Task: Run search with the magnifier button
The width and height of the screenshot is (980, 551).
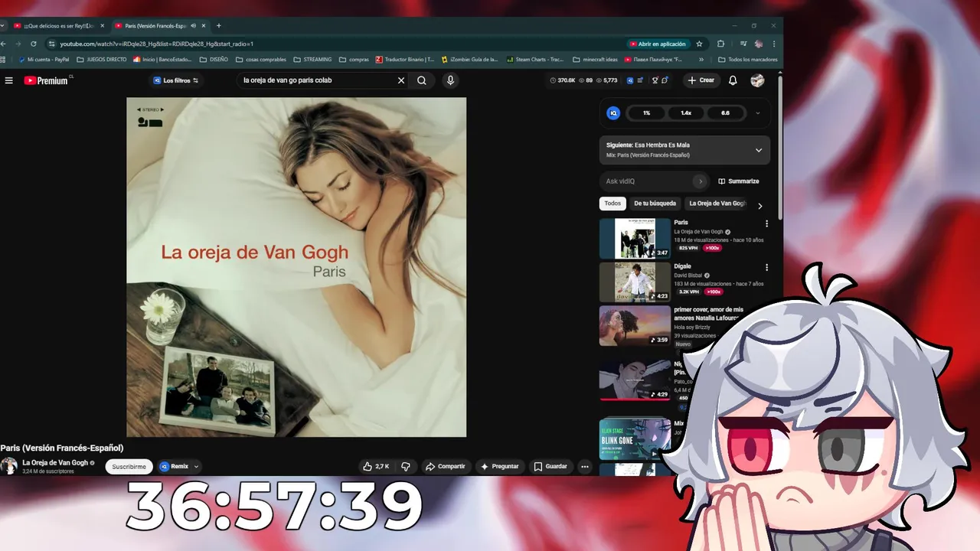Action: [422, 80]
